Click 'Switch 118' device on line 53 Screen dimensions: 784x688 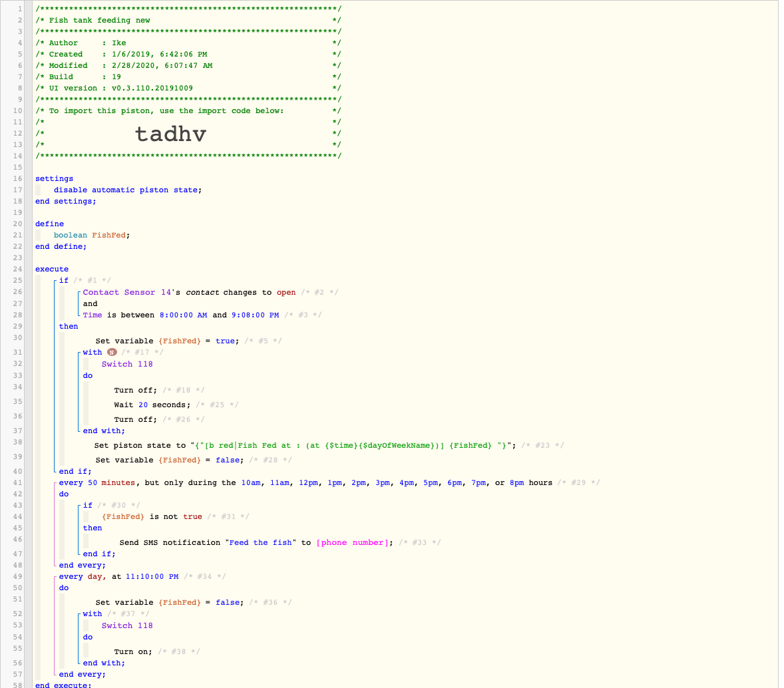click(x=127, y=625)
